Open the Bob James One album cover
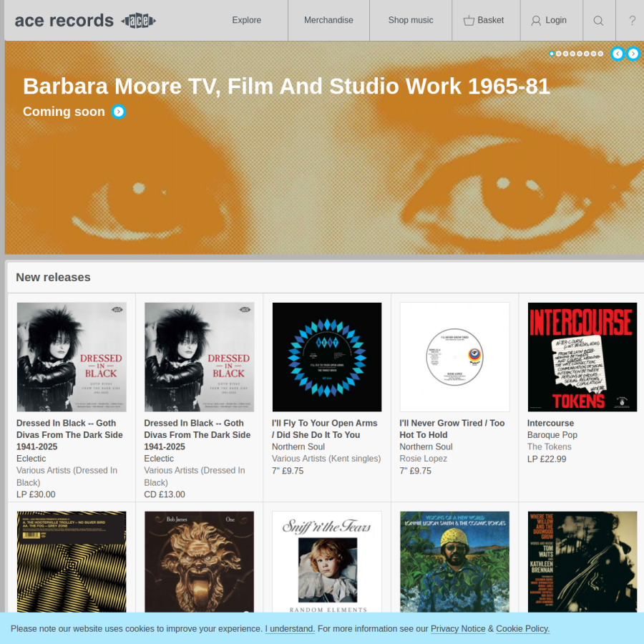Image resolution: width=644 pixels, height=644 pixels. click(x=199, y=562)
